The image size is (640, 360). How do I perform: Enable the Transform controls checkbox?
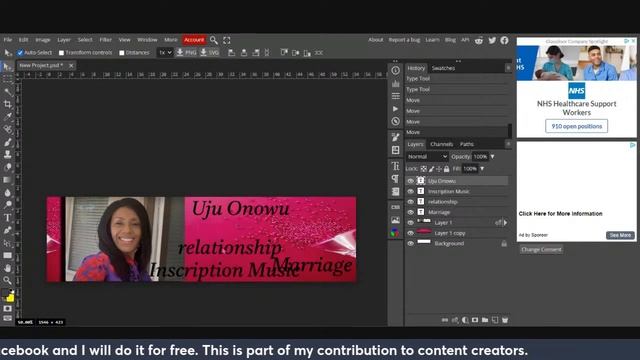point(61,53)
